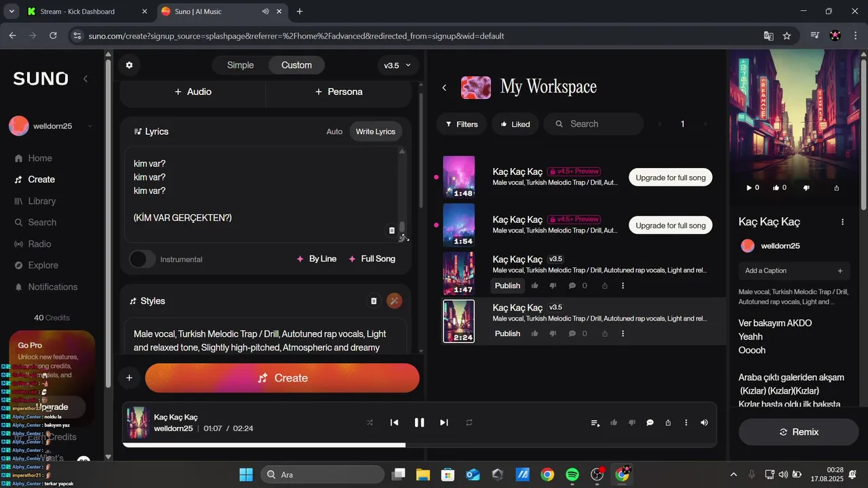Open the three-dot menu of the 2:24 song
Viewport: 868px width, 488px height.
tap(623, 333)
